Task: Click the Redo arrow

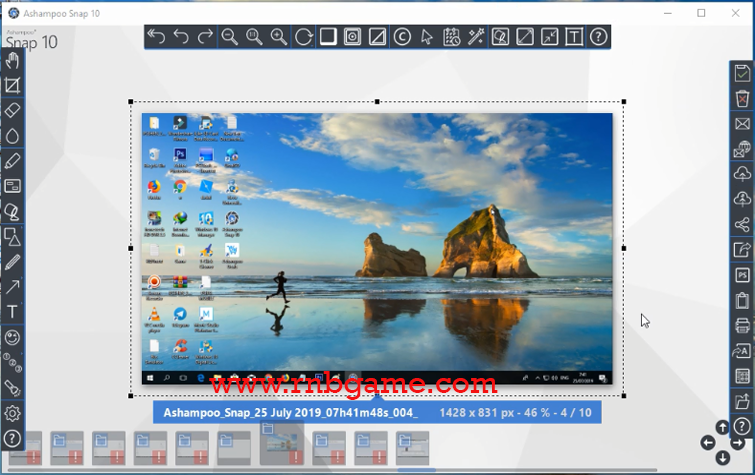Action: point(206,37)
